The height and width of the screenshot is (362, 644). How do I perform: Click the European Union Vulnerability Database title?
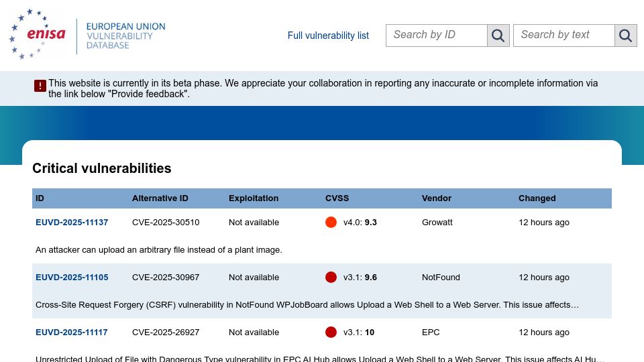click(x=125, y=36)
